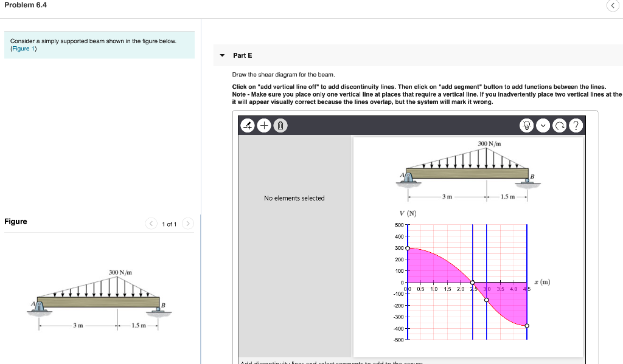Screen dimensions: 623x364
Task: Open the Figure 1 link
Action: 23,49
